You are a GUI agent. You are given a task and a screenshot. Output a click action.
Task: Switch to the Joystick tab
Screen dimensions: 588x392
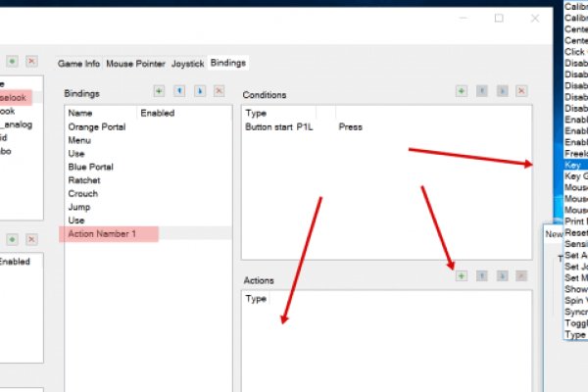click(188, 63)
